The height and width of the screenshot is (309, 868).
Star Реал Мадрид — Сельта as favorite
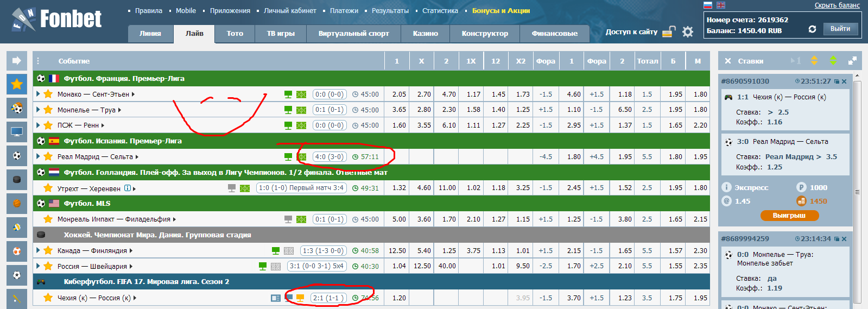click(x=48, y=157)
